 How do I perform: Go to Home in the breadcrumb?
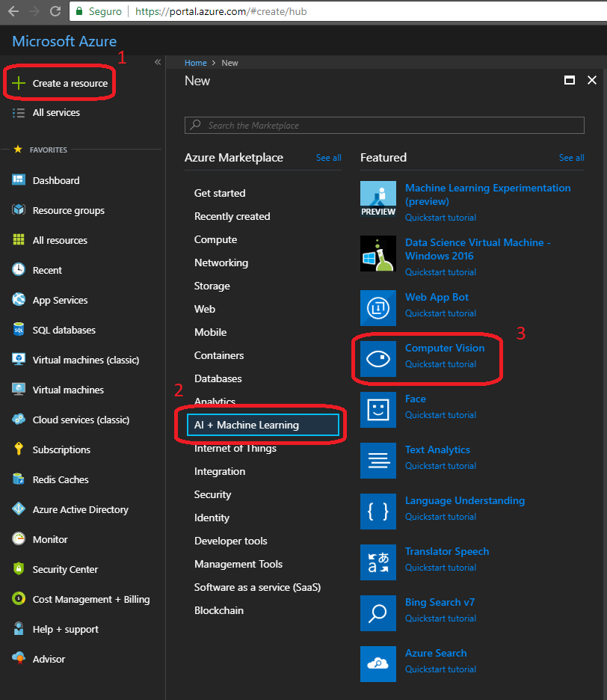(x=195, y=63)
